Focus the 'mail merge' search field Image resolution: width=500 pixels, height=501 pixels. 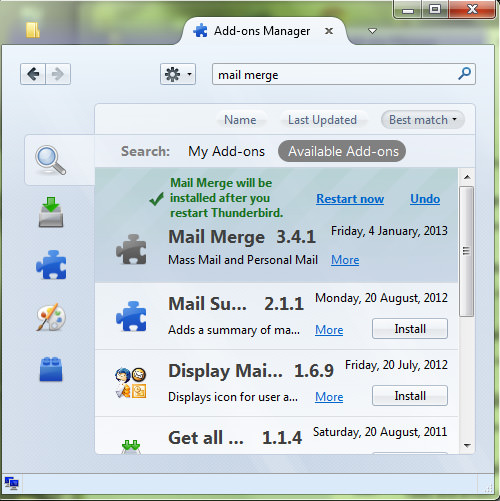(x=344, y=74)
